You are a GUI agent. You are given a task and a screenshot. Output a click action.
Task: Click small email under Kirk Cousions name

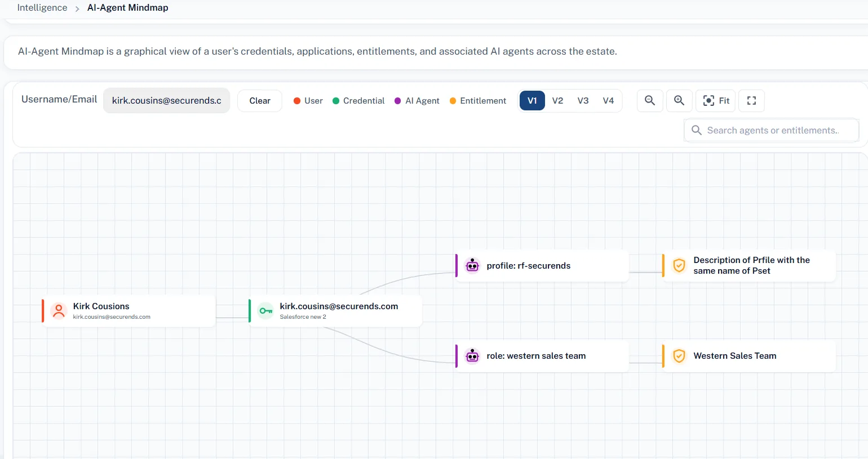point(112,317)
